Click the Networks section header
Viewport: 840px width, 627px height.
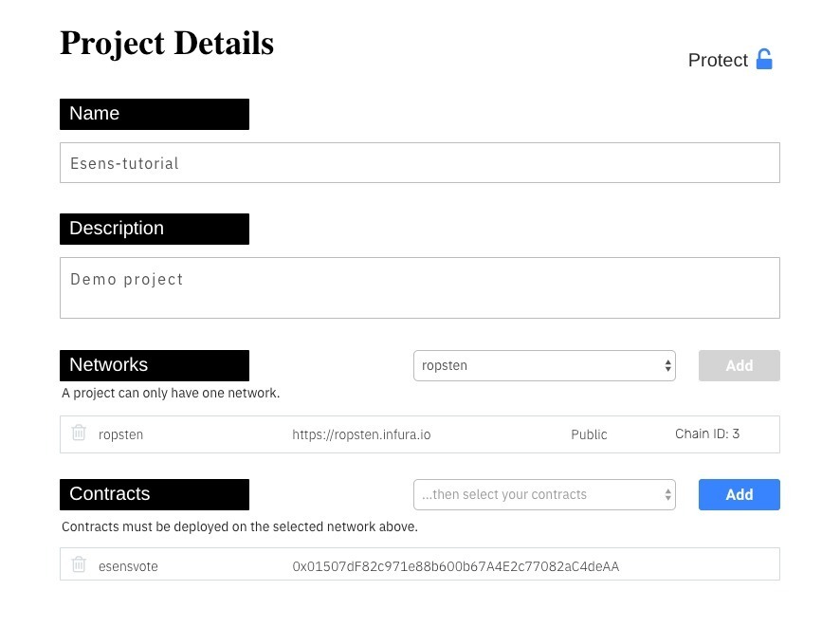(155, 365)
